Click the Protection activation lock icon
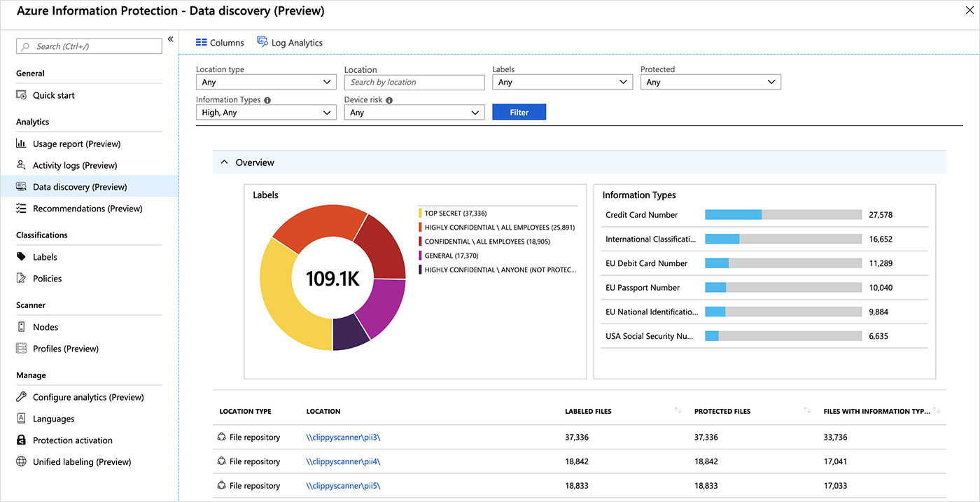The width and height of the screenshot is (980, 502). 21,440
